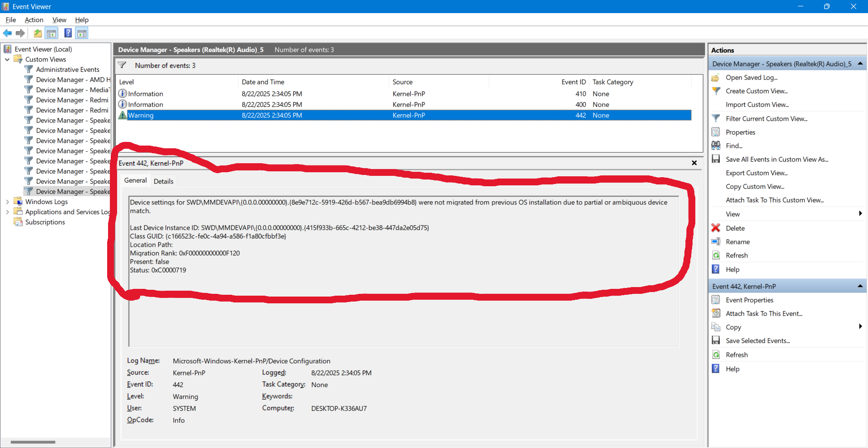Expand the Windows Logs tree node
Screen dimensions: 868x448
[7, 202]
